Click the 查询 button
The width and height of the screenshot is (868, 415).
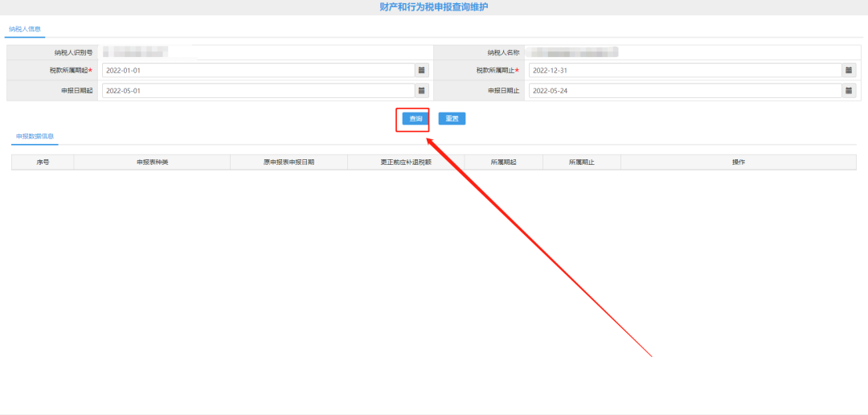coord(416,119)
